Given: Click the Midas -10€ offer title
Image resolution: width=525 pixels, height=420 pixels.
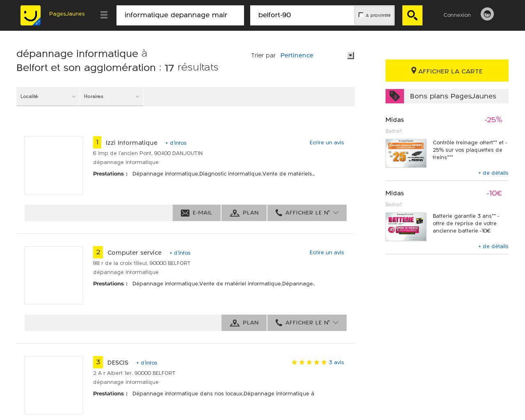Looking at the screenshot, I should 395,193.
